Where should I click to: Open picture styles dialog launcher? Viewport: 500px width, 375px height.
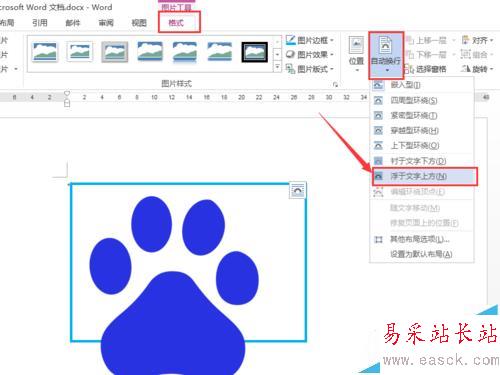(x=335, y=85)
